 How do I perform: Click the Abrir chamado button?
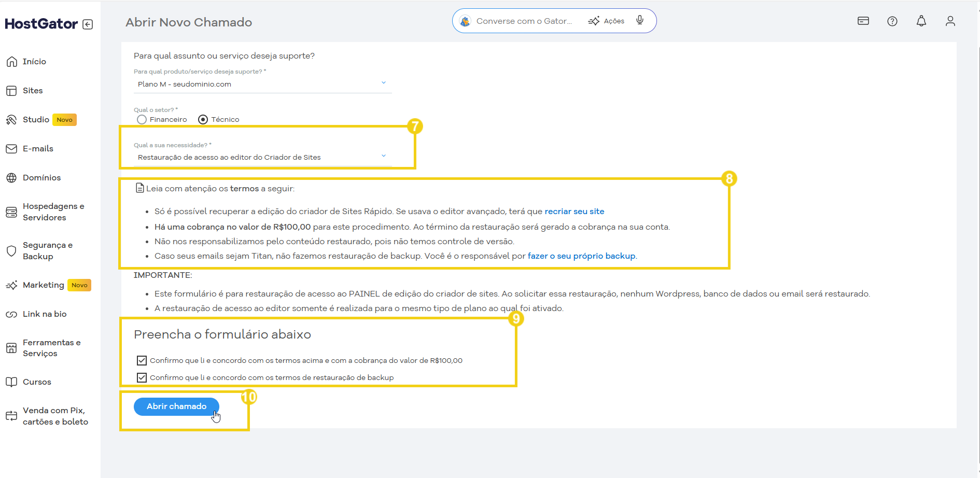176,406
